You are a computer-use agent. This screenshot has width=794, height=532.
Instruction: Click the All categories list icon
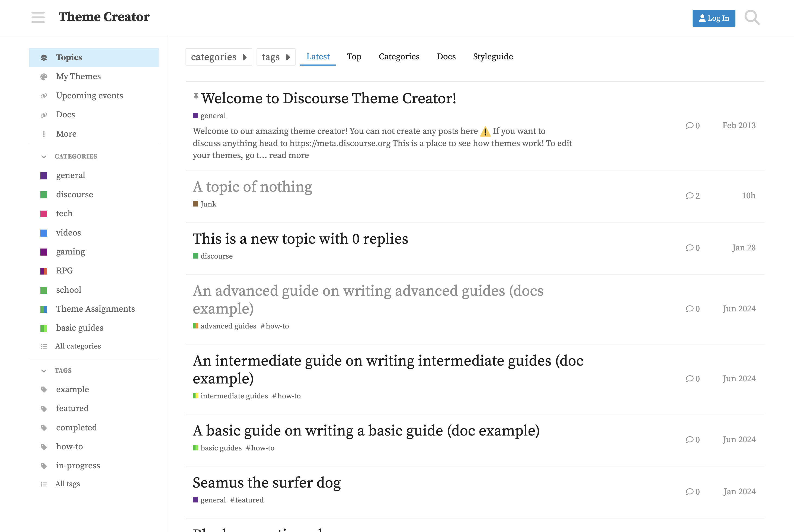pos(44,346)
